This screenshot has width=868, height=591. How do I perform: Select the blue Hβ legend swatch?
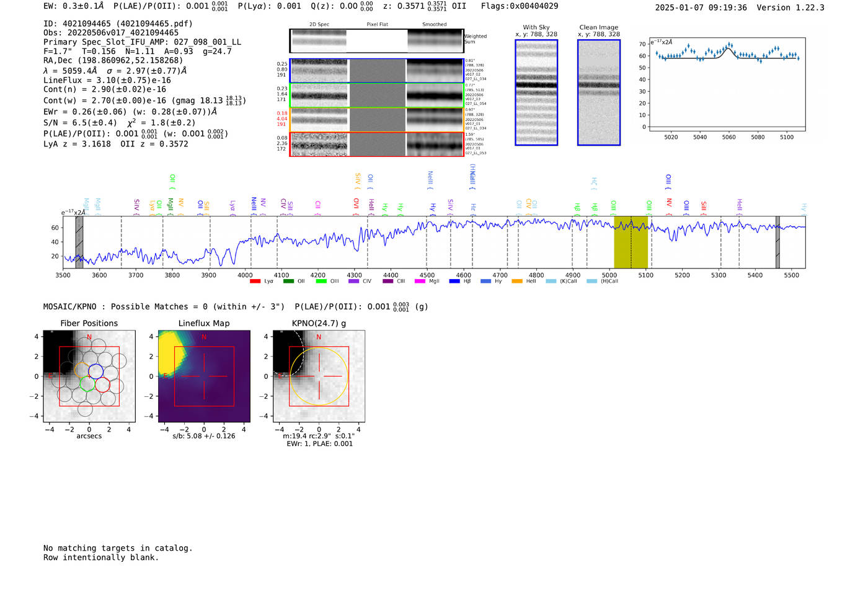[454, 282]
